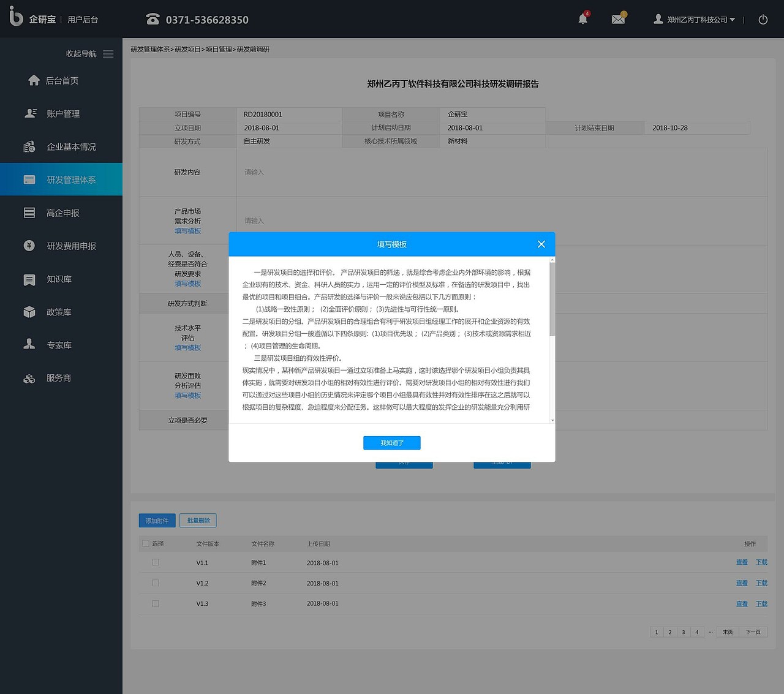
Task: Click the user avatar icon
Action: [x=658, y=19]
